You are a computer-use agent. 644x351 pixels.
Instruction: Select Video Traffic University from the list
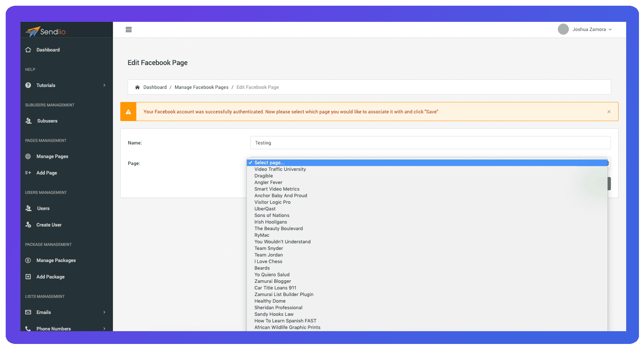[280, 169]
